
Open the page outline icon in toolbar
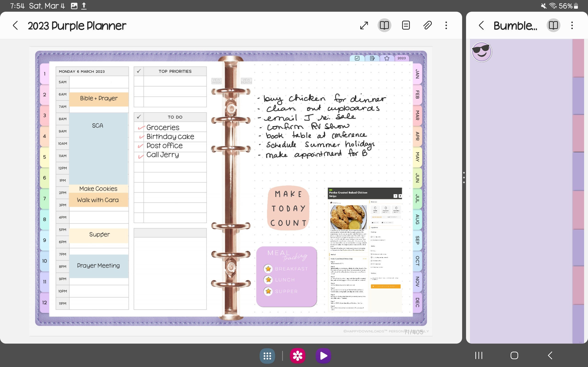(406, 25)
